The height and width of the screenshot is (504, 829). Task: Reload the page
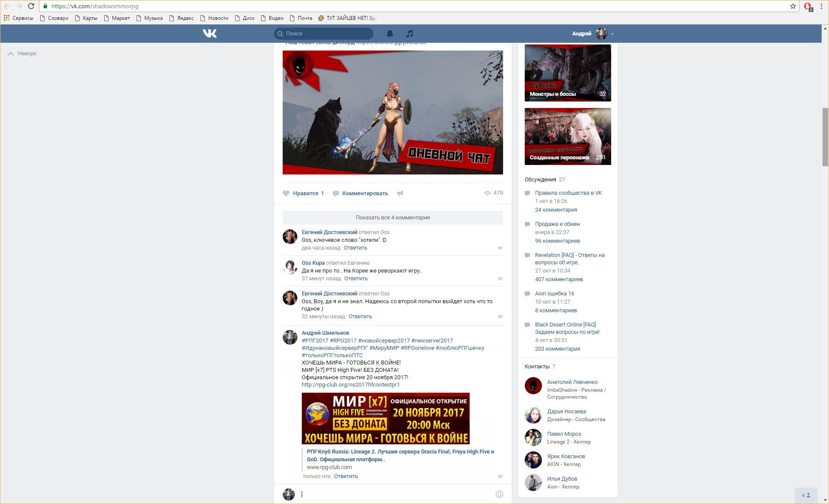tap(31, 6)
